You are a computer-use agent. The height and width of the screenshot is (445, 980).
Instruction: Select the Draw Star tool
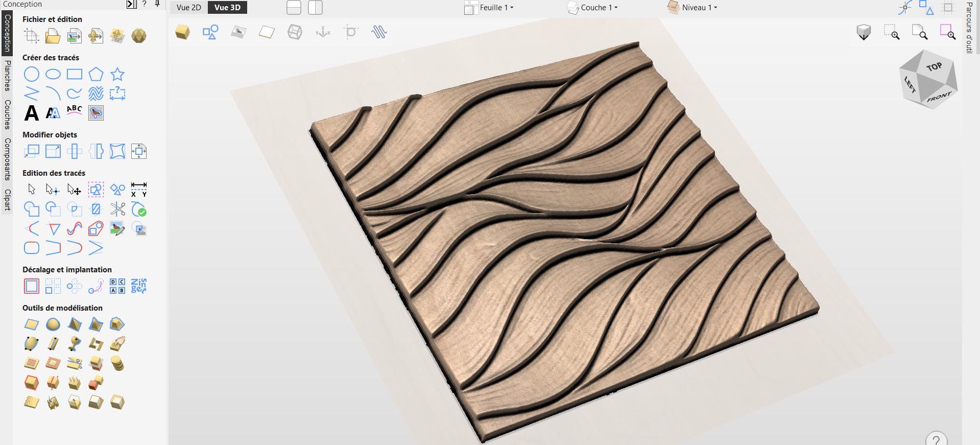click(x=117, y=74)
